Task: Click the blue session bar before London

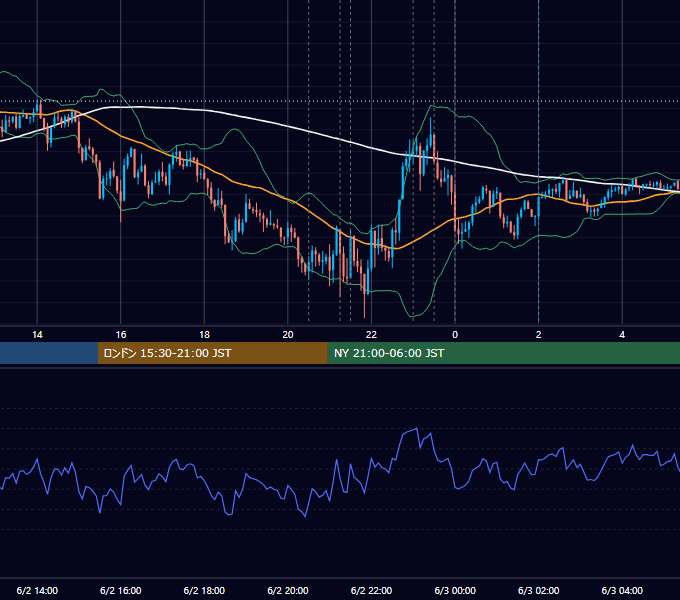Action: (x=49, y=353)
